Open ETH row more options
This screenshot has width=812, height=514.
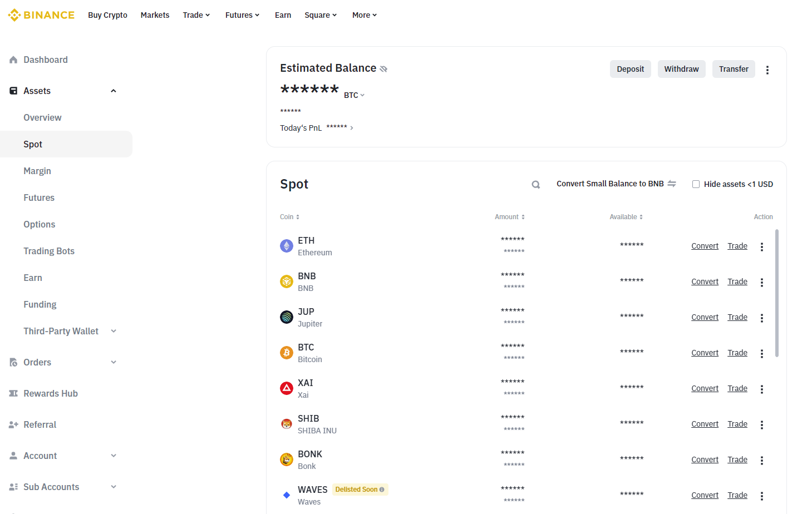pyautogui.click(x=762, y=247)
